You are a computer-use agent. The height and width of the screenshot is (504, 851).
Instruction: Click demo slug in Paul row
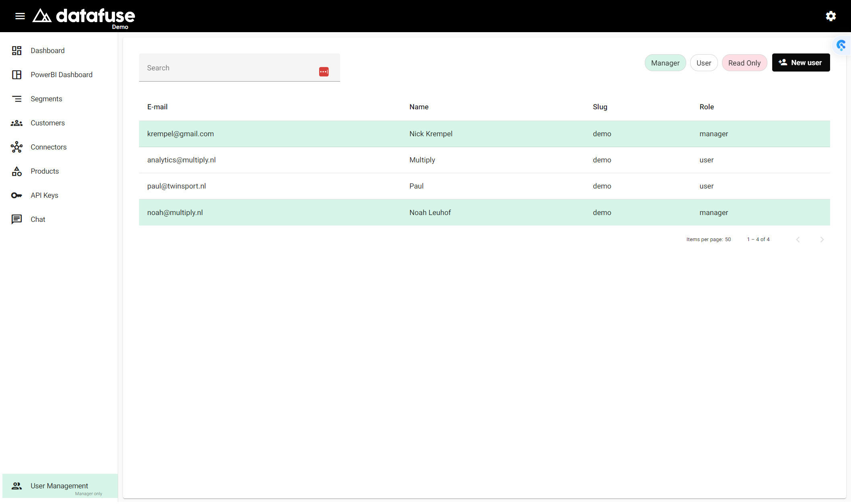602,186
